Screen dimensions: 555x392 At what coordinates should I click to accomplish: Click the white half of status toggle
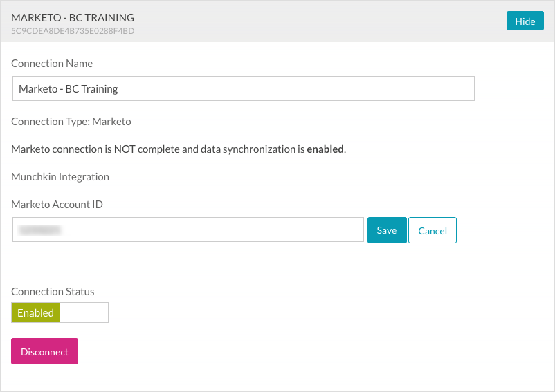84,312
